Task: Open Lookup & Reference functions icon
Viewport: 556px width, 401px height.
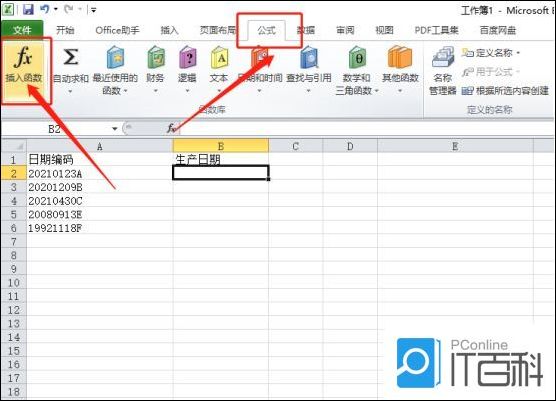Action: (309, 57)
